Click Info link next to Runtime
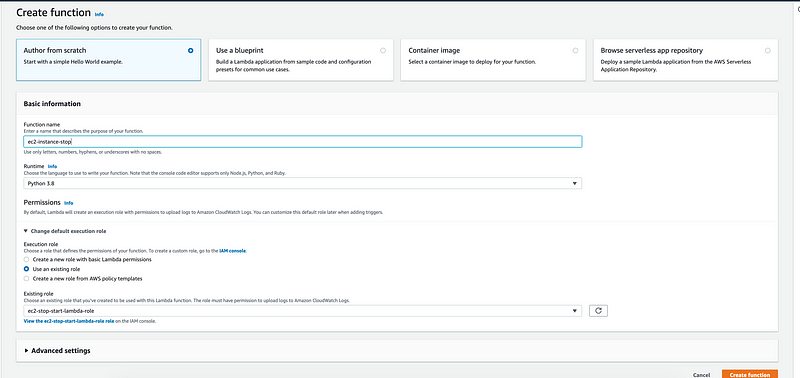This screenshot has width=800, height=378. tap(52, 167)
